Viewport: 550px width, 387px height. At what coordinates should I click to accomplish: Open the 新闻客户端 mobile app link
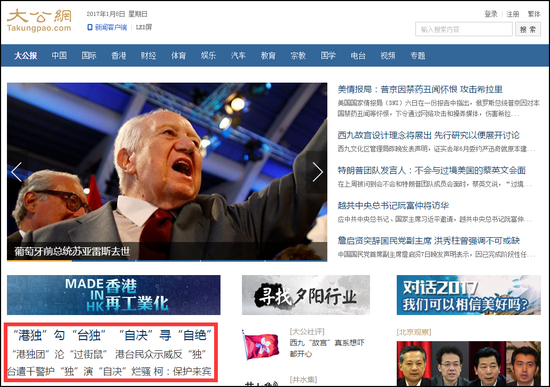tap(107, 27)
